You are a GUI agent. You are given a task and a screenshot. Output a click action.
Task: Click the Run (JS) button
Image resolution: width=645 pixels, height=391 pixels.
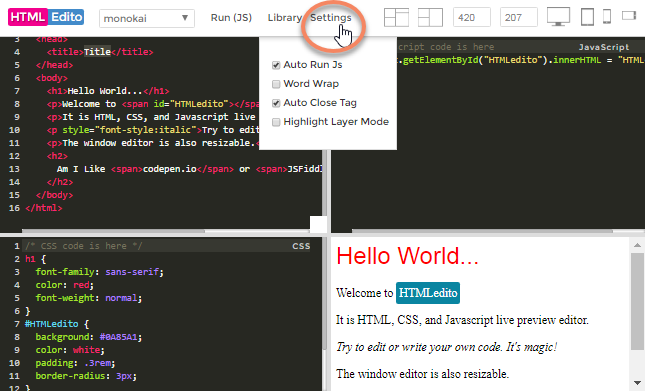pos(231,18)
